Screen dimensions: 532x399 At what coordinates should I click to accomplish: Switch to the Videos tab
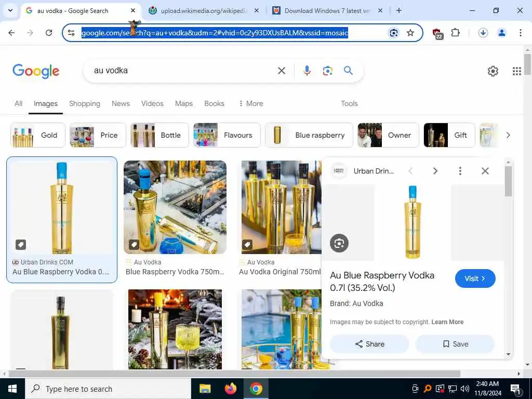(x=152, y=103)
